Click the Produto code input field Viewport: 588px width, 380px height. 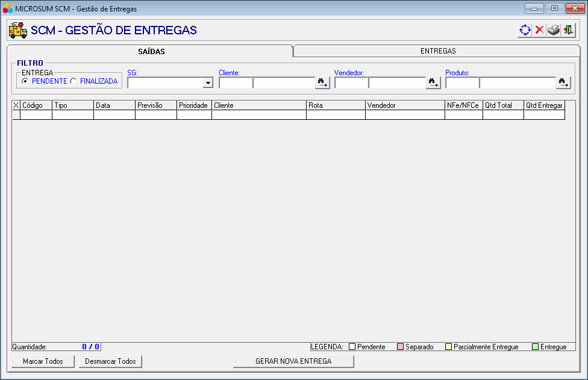click(462, 83)
